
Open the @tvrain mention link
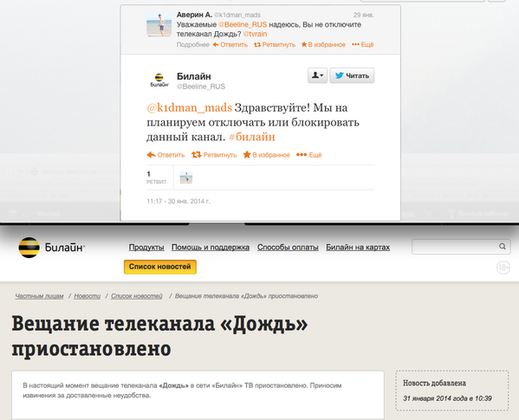[x=256, y=34]
